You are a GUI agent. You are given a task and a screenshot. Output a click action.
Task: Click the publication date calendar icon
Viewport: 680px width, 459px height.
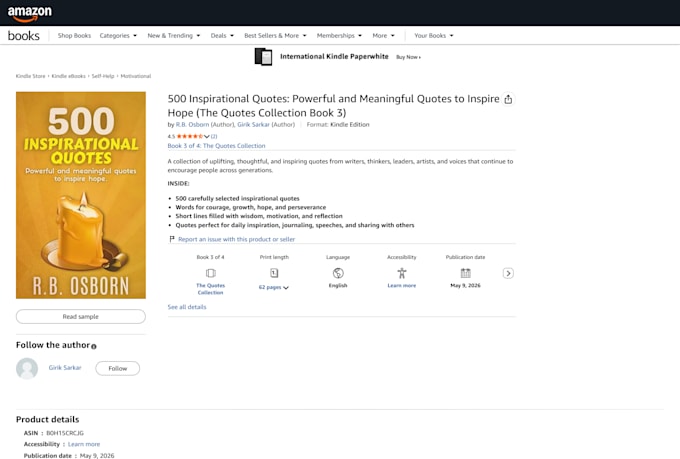pos(465,273)
